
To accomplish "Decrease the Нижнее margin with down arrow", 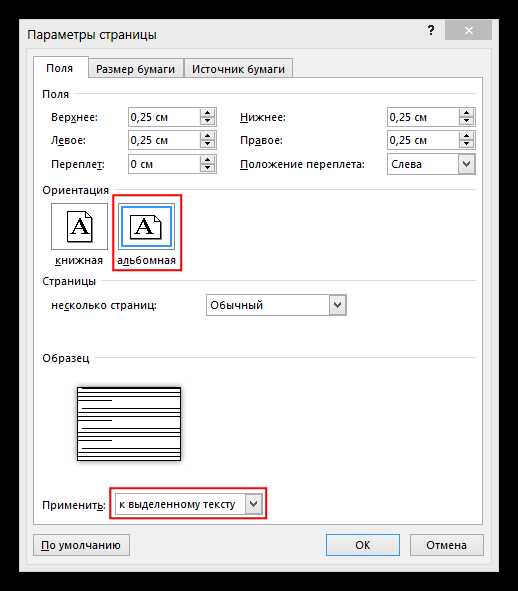I will [x=467, y=121].
